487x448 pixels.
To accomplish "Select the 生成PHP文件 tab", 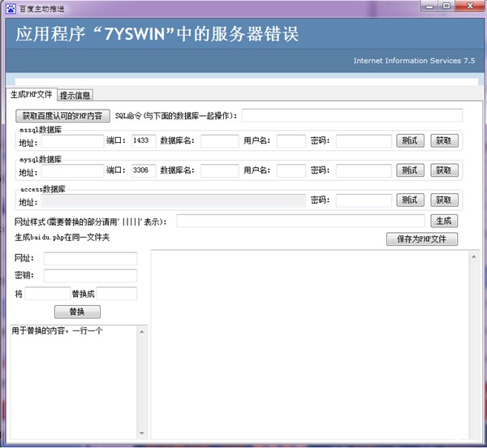I will coord(32,95).
